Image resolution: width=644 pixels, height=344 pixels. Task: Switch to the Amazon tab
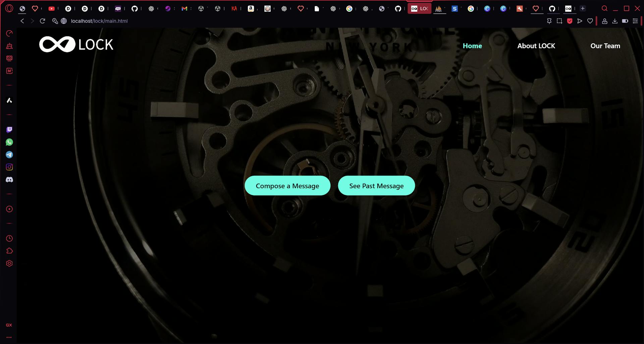click(251, 8)
